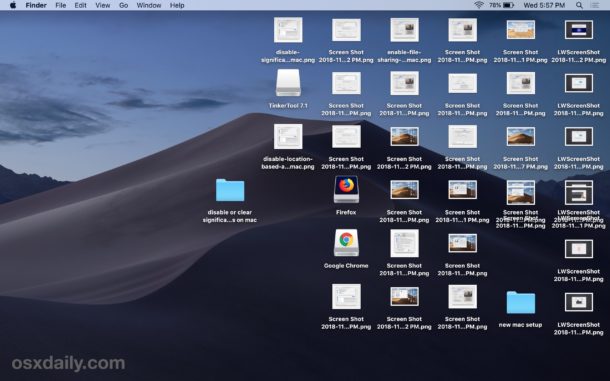Image resolution: width=610 pixels, height=381 pixels.
Task: Select the enable-file-sharing-...mac.png file
Action: (x=404, y=30)
